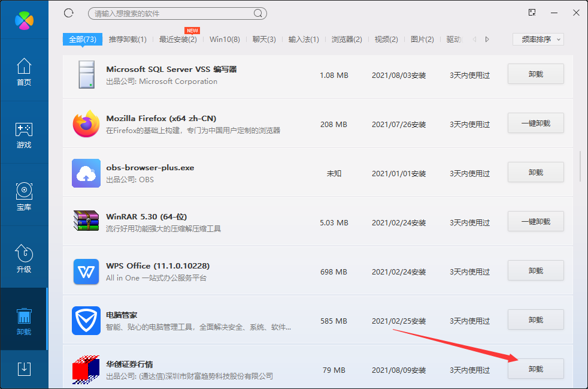Screen dimensions: 588x389
Task: Click the obs-browser-plus cloud icon
Action: (x=86, y=173)
